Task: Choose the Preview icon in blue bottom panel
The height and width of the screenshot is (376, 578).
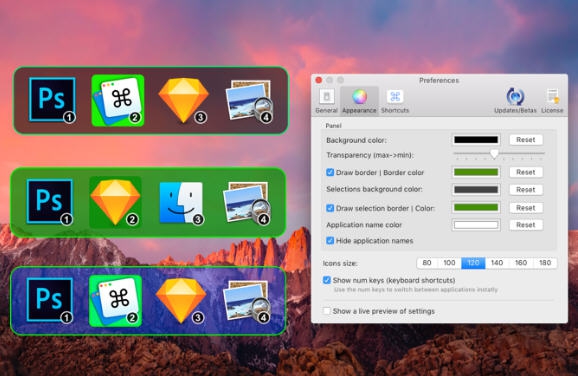Action: click(x=247, y=301)
